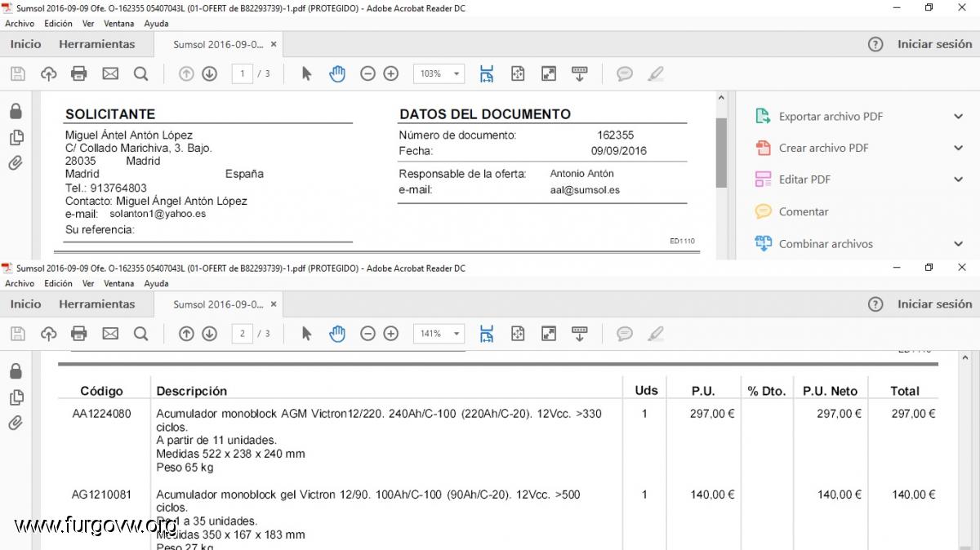Activate the hand pan tool in the 141% window
Screen dimensions: 980x550
pyautogui.click(x=337, y=334)
